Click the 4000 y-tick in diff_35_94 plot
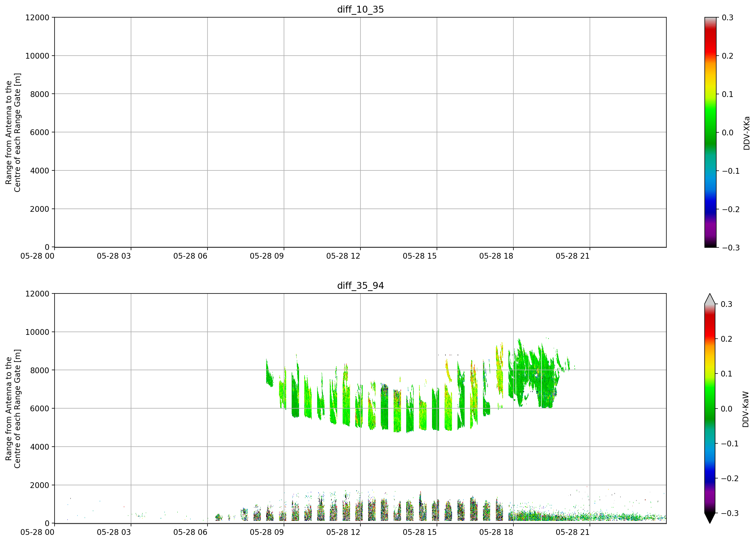The width and height of the screenshot is (756, 542). [40, 447]
